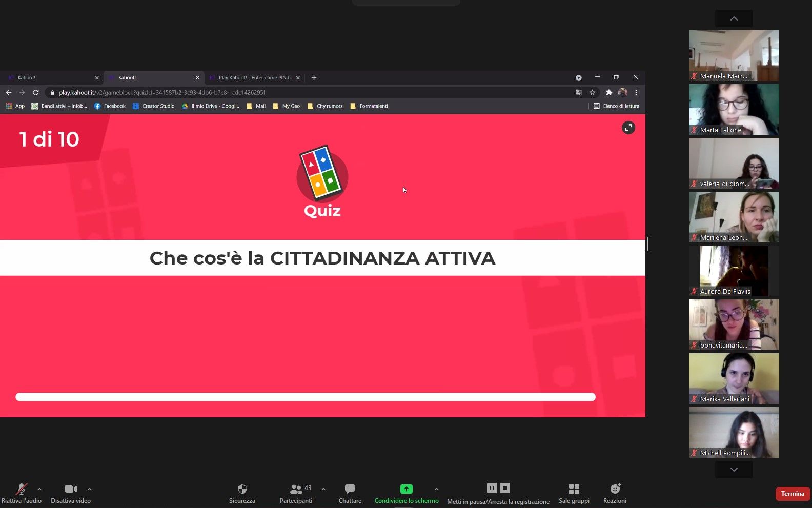This screenshot has height=508, width=812.
Task: Reload the Kahoot page
Action: (35, 93)
